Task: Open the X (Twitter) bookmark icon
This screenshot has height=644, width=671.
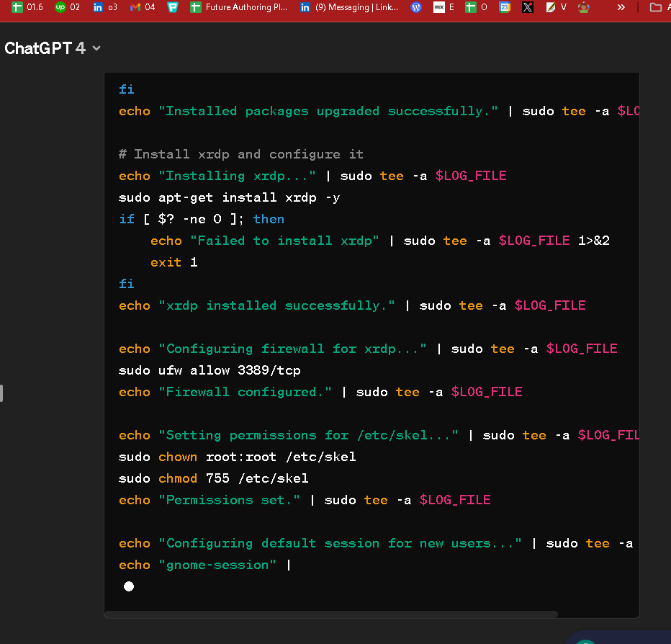Action: [x=528, y=7]
